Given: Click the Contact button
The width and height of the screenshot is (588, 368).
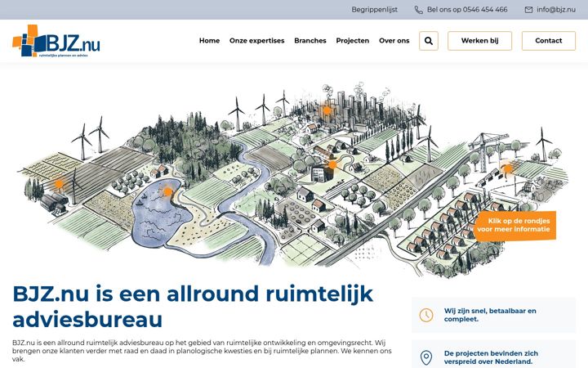Looking at the screenshot, I should 548,41.
